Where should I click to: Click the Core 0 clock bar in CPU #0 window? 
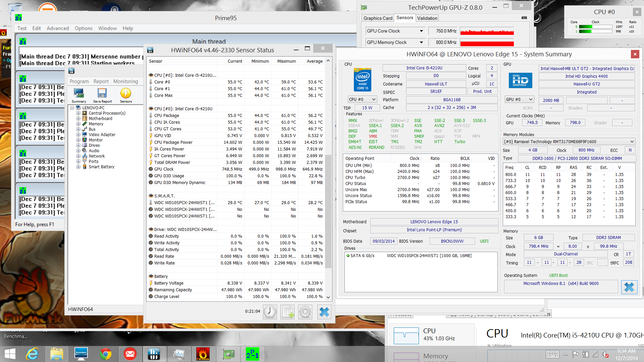pyautogui.click(x=595, y=27)
